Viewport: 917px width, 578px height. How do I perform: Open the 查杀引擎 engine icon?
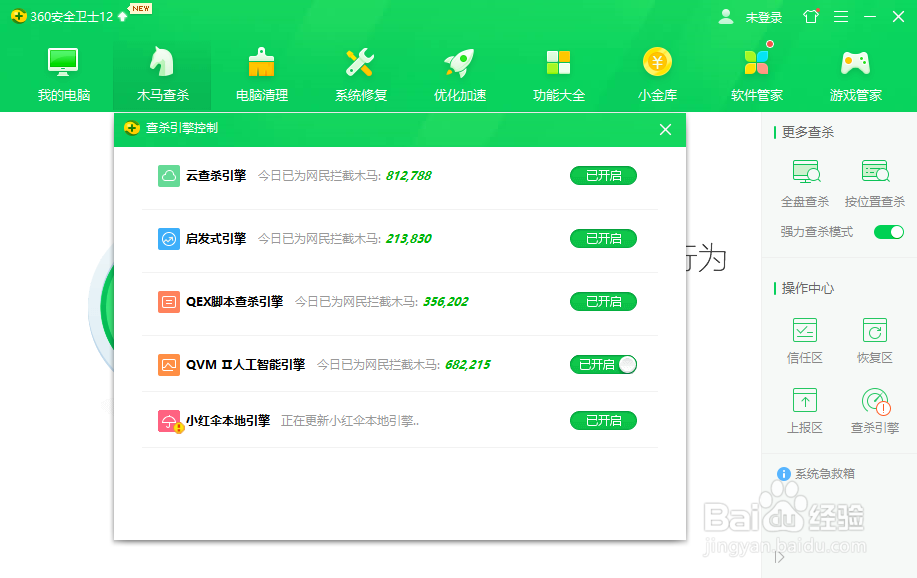875,401
